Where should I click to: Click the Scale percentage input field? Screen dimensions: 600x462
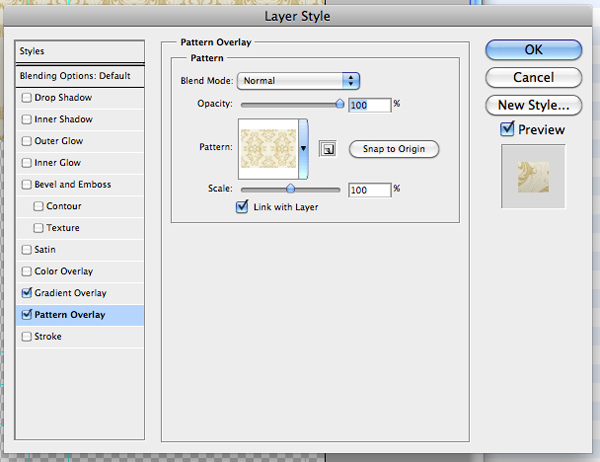point(370,190)
